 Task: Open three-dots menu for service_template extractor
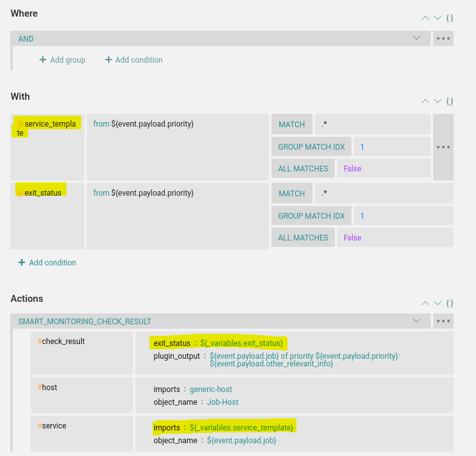[x=443, y=147]
